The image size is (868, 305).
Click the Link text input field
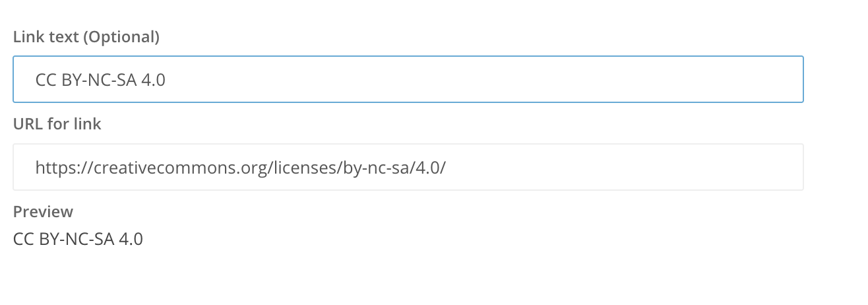tap(408, 79)
